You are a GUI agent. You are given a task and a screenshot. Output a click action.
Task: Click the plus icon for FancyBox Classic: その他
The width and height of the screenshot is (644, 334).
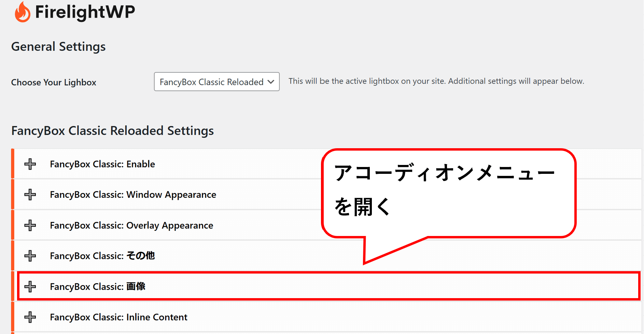30,256
